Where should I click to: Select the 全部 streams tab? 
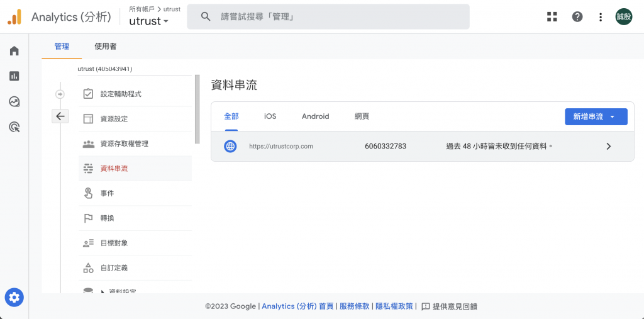click(x=231, y=116)
